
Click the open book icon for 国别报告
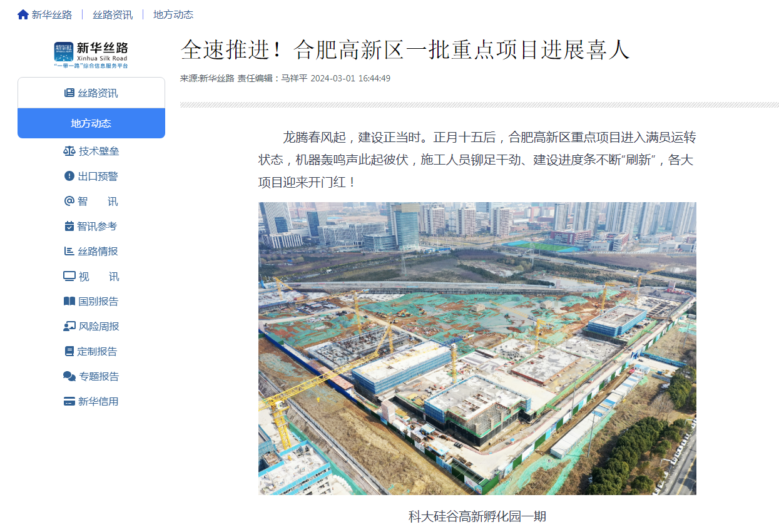pos(69,301)
